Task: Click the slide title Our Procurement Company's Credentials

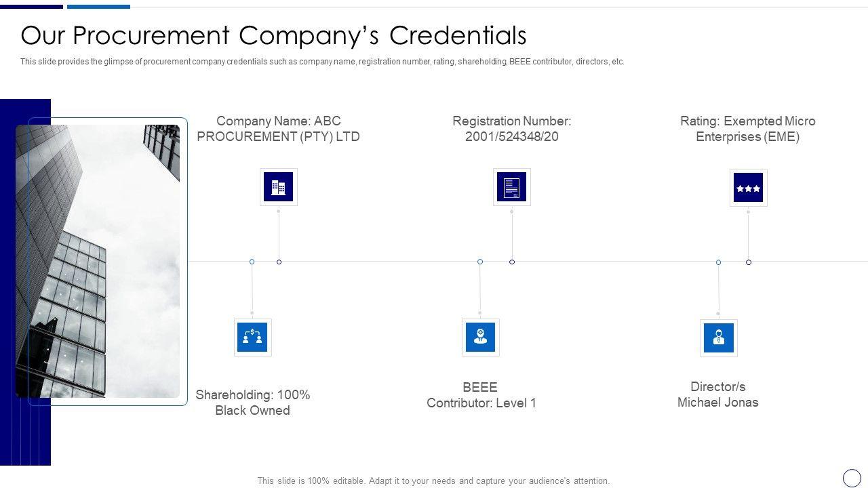Action: point(274,35)
